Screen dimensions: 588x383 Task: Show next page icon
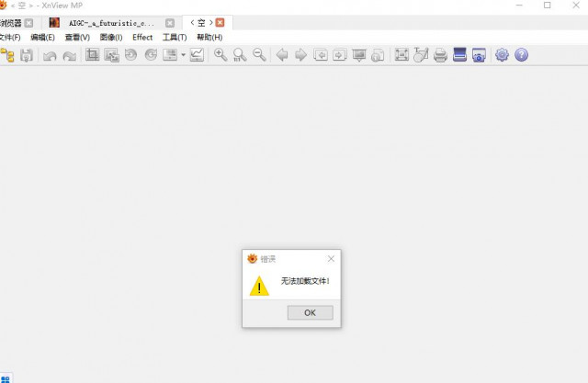click(x=339, y=55)
